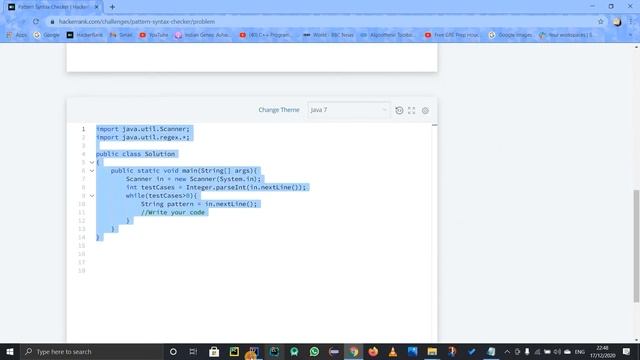The height and width of the screenshot is (360, 640).
Task: Open the volume control in system tray
Action: click(557, 351)
